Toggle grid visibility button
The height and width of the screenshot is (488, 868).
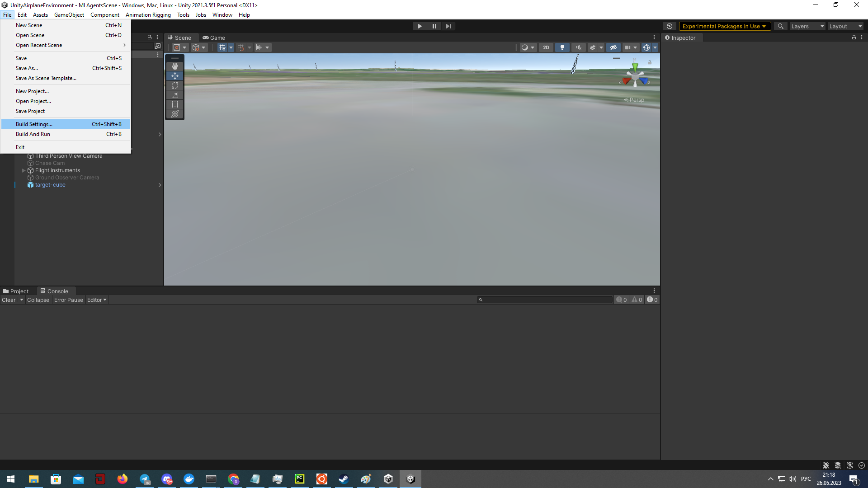click(x=222, y=47)
